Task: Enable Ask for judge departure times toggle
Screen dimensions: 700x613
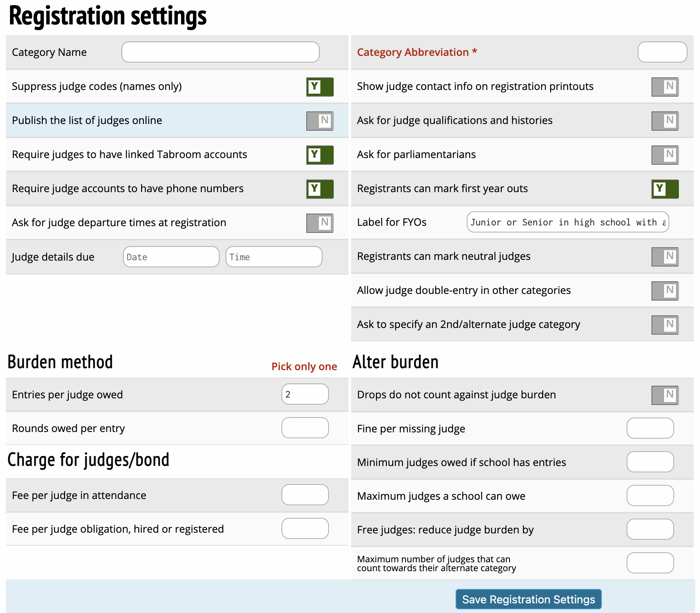Action: click(x=320, y=223)
